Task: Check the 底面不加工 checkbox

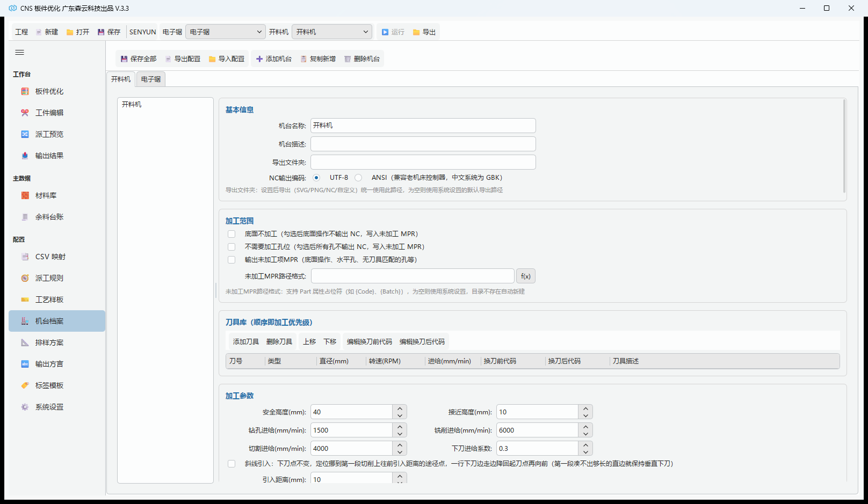Action: (x=232, y=234)
